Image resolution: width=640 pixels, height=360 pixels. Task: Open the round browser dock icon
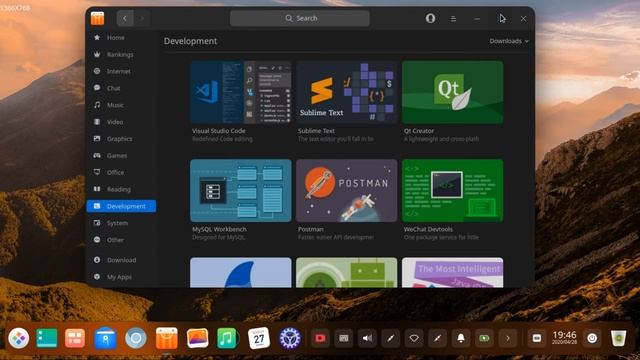tap(136, 338)
